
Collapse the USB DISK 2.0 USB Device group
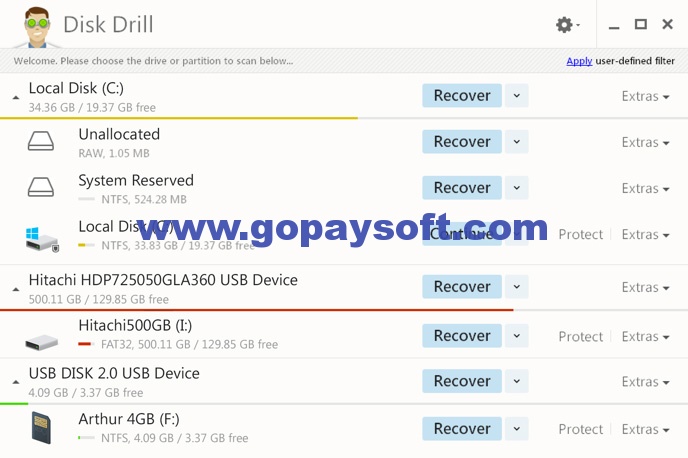click(x=16, y=382)
